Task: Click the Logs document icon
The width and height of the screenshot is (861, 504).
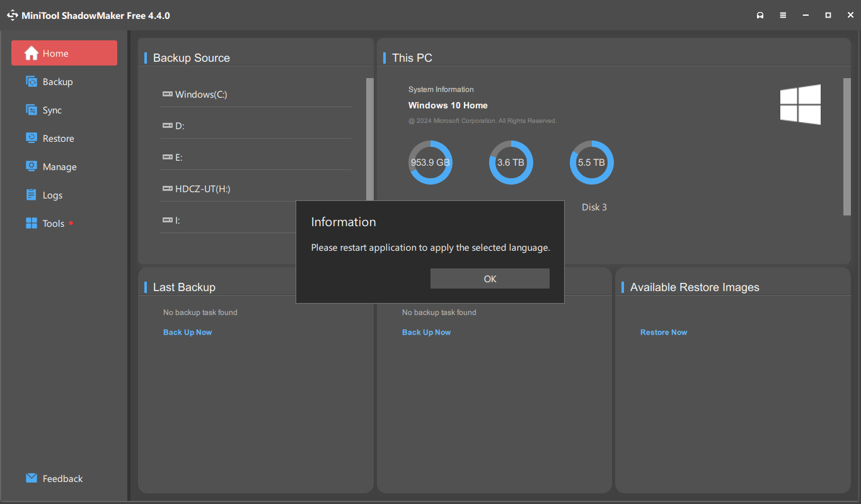Action: (x=32, y=195)
